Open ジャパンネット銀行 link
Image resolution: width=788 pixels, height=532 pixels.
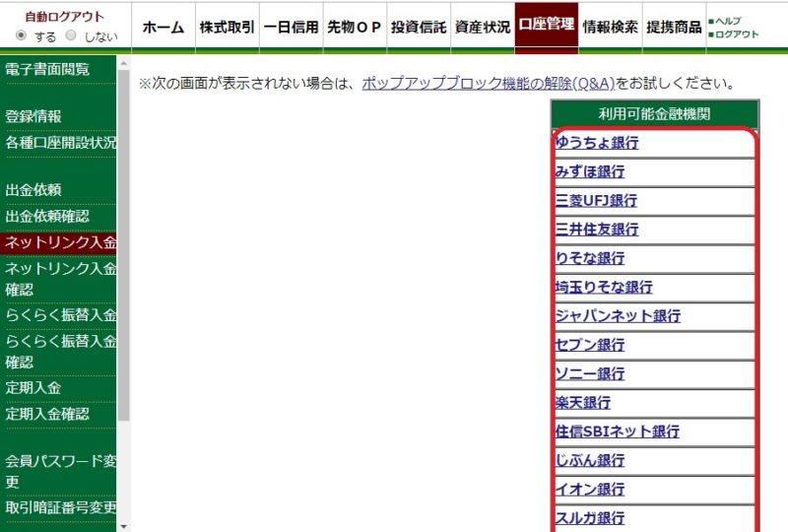pyautogui.click(x=619, y=316)
